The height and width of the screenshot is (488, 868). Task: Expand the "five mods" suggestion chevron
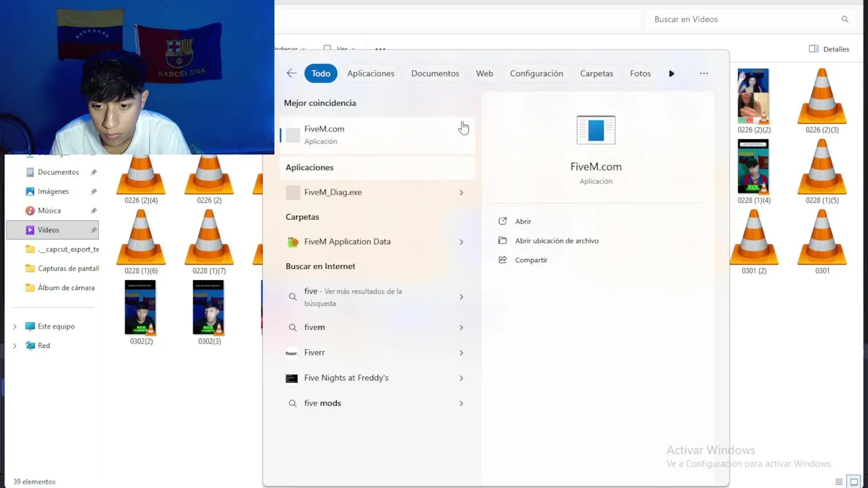point(461,403)
